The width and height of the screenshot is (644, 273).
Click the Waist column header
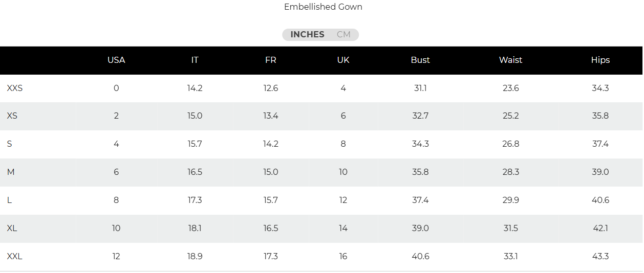(510, 60)
